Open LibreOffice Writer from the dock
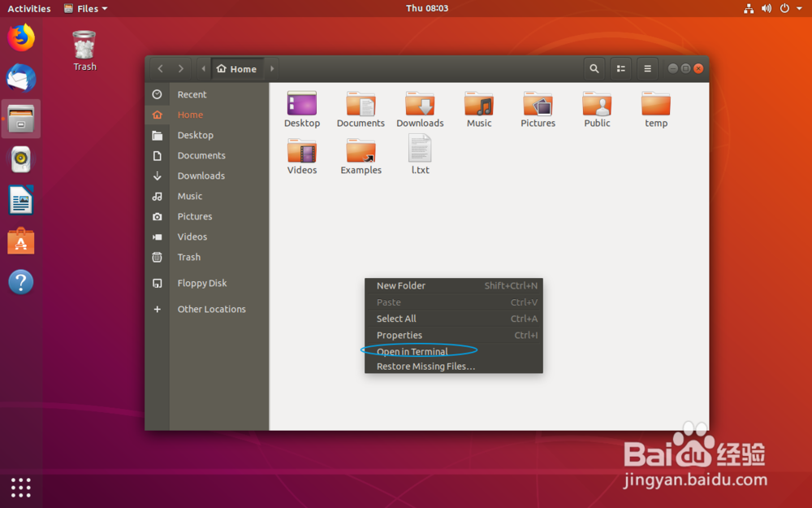The image size is (812, 508). pos(21,200)
